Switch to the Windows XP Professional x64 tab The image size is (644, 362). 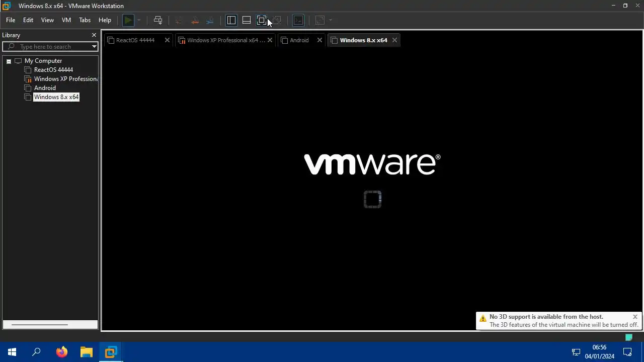pyautogui.click(x=225, y=40)
